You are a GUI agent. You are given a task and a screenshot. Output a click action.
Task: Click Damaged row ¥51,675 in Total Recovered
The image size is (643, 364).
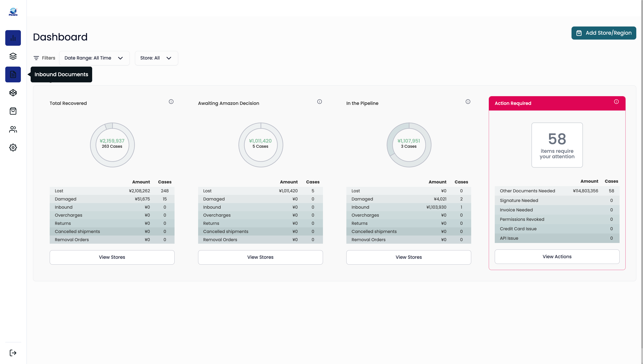[112, 199]
